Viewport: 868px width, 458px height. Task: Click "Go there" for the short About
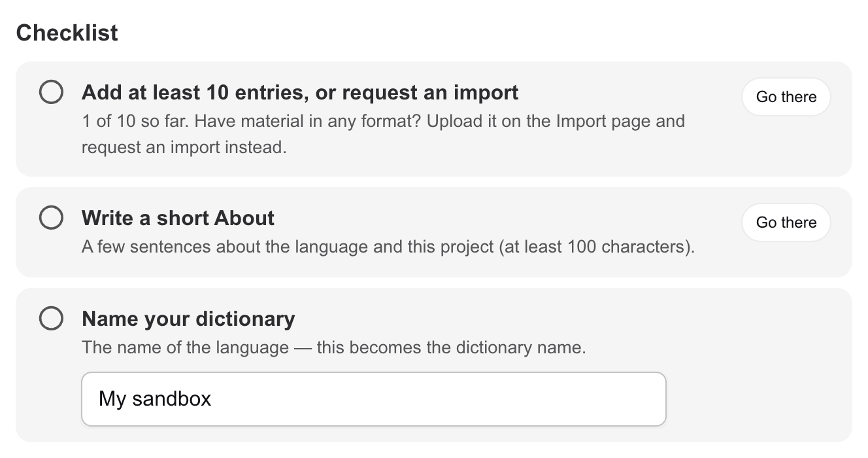(786, 222)
